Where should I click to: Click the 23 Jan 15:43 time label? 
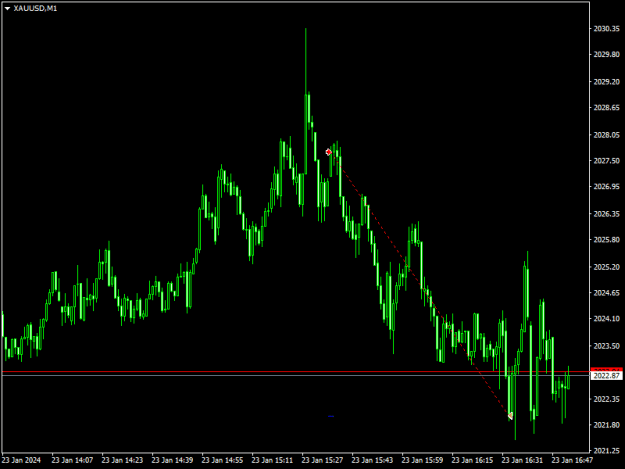372,460
